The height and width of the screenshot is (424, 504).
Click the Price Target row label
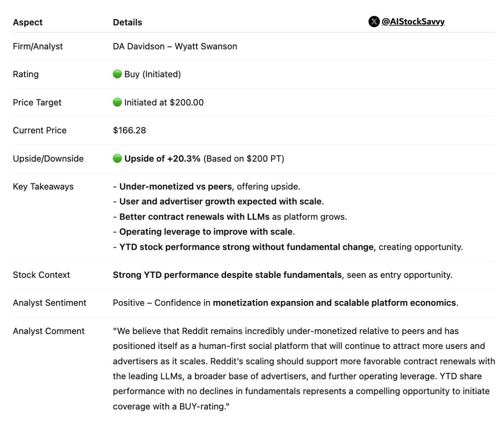click(37, 102)
